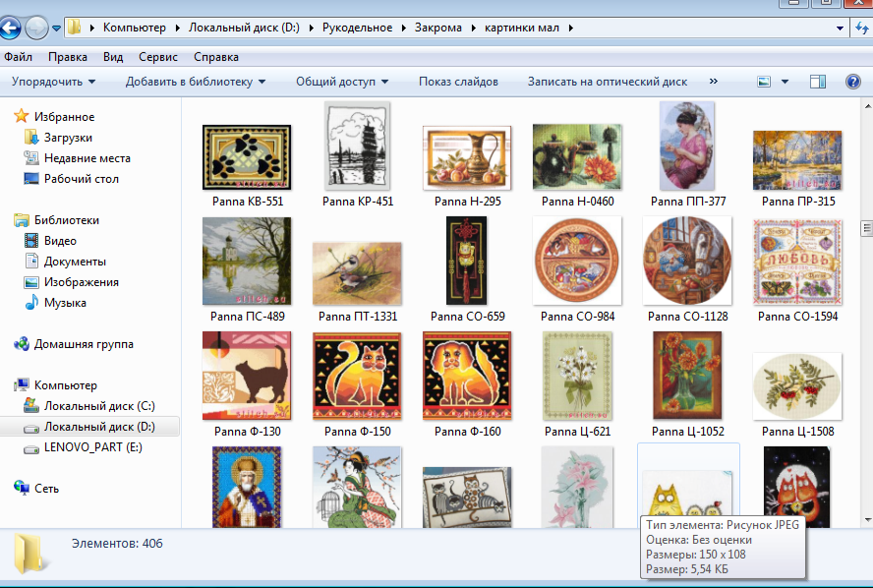Open the Вид menu
The width and height of the screenshot is (873, 588).
(113, 57)
